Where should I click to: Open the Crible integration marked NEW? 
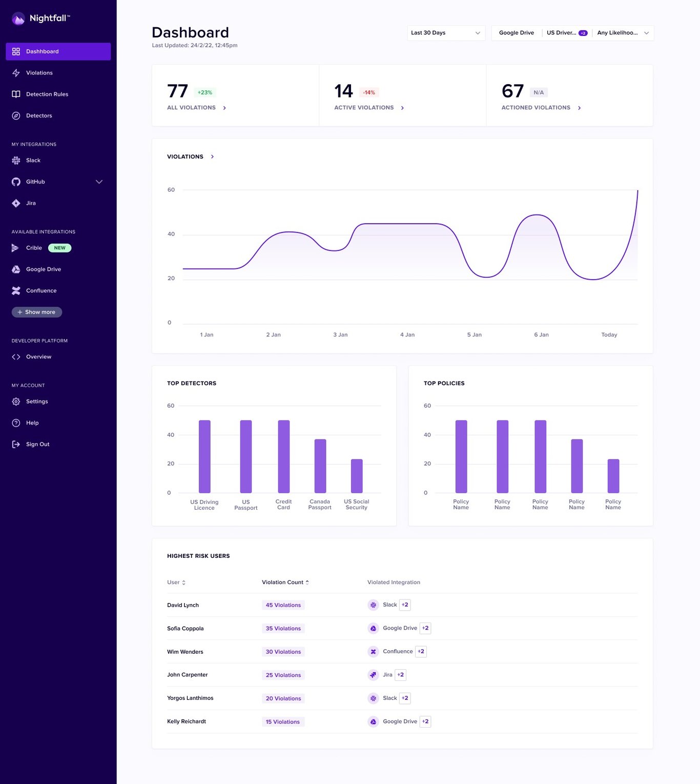pos(33,248)
